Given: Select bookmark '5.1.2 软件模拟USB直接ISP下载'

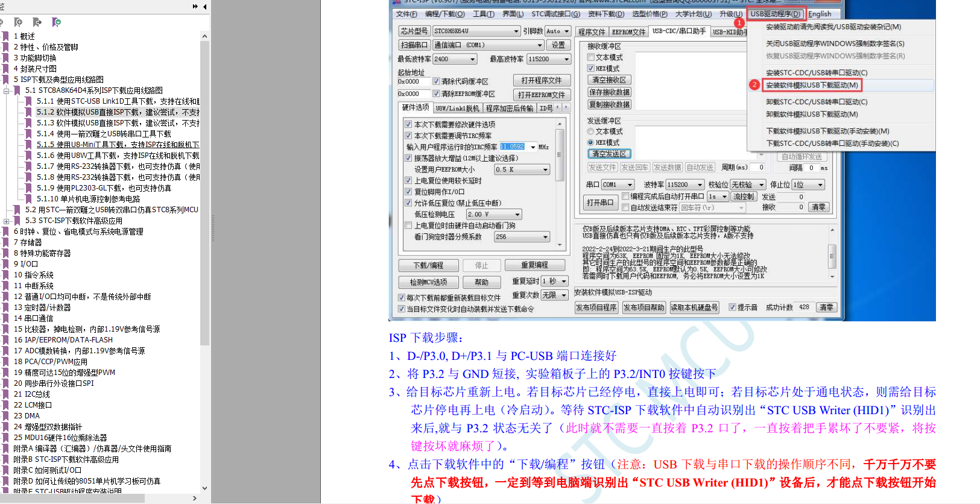Looking at the screenshot, I should tap(118, 112).
